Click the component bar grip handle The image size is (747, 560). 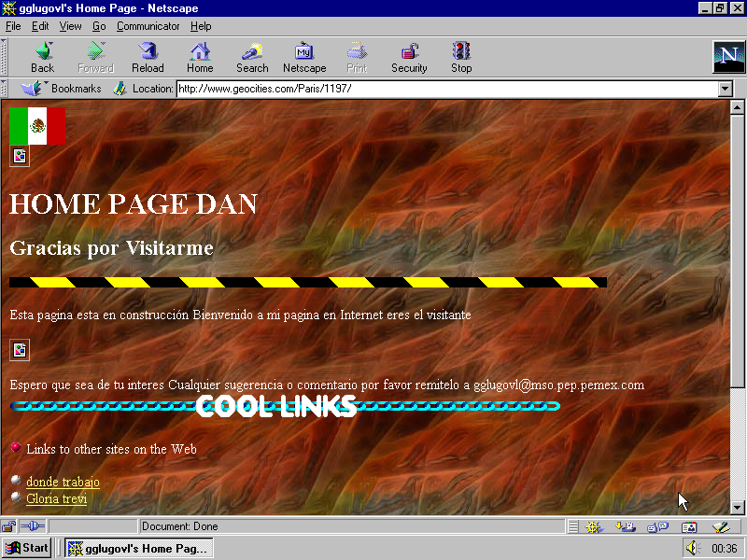(x=573, y=526)
